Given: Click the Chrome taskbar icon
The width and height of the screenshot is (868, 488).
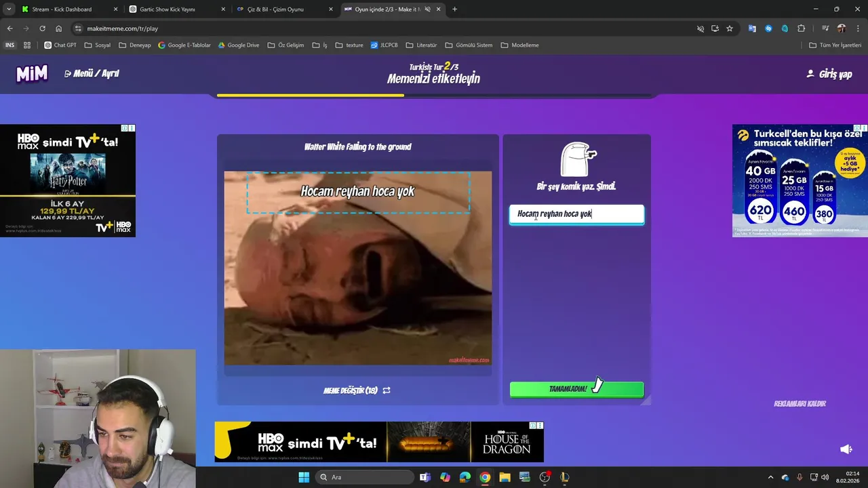Looking at the screenshot, I should click(485, 477).
